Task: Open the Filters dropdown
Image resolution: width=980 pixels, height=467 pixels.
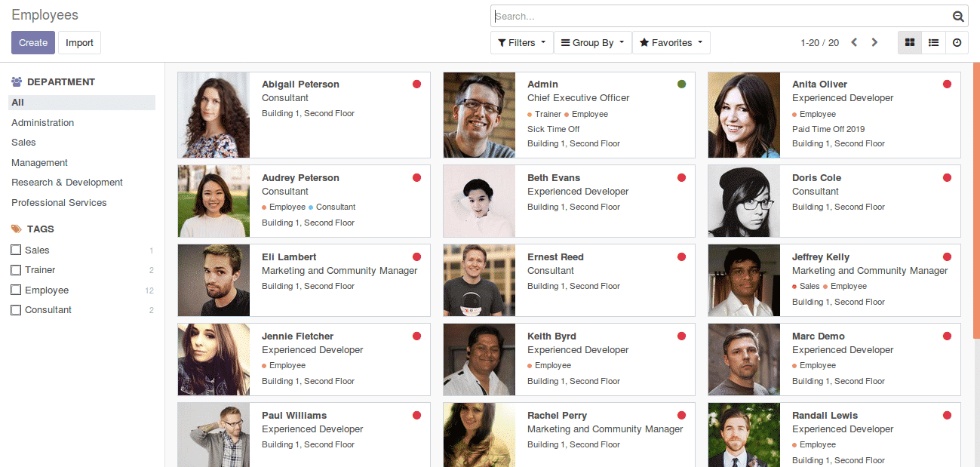Action: [x=521, y=43]
